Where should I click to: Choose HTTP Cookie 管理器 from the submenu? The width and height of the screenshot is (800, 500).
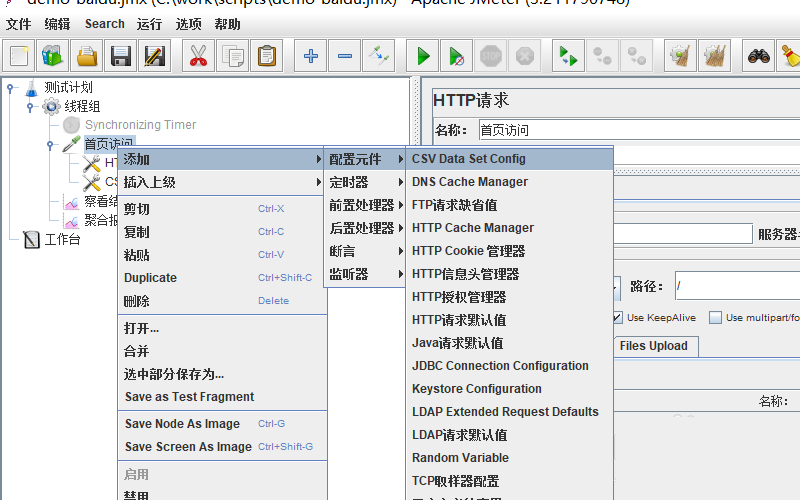click(x=468, y=251)
